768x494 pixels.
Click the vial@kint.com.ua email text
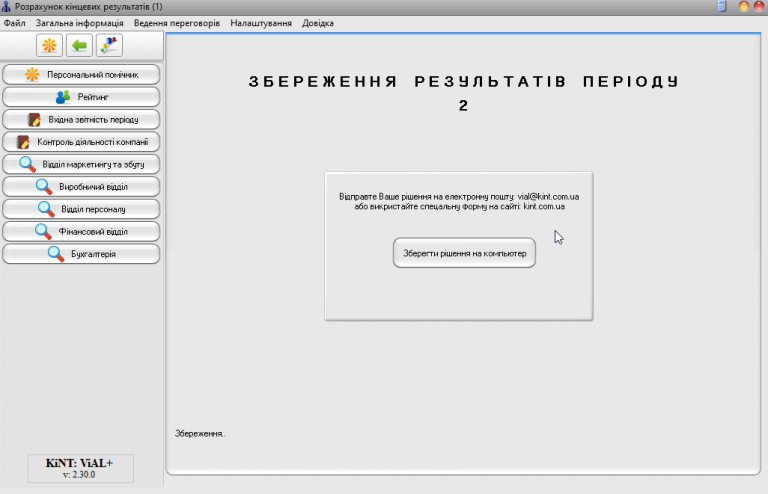[x=548, y=196]
